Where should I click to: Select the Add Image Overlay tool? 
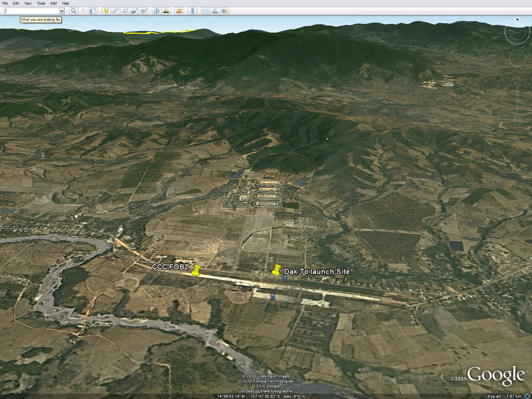[134, 11]
